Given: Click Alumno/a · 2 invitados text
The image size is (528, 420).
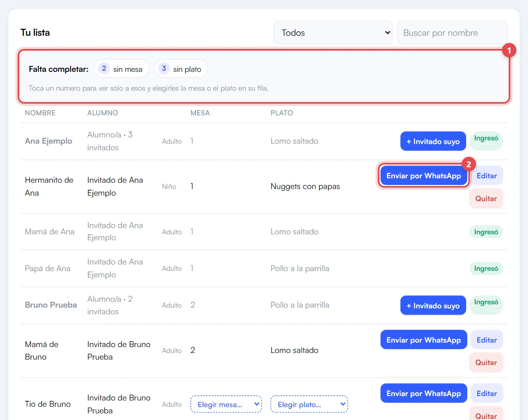Looking at the screenshot, I should point(110,305).
